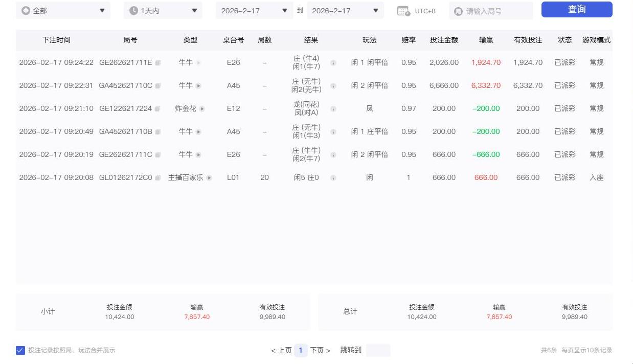633x364 pixels.
Task: Click the person icon in the 局号 search box
Action: click(459, 10)
